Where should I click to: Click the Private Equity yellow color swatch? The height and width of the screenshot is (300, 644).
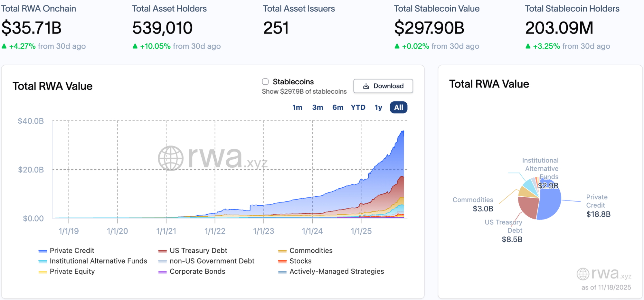tap(42, 271)
